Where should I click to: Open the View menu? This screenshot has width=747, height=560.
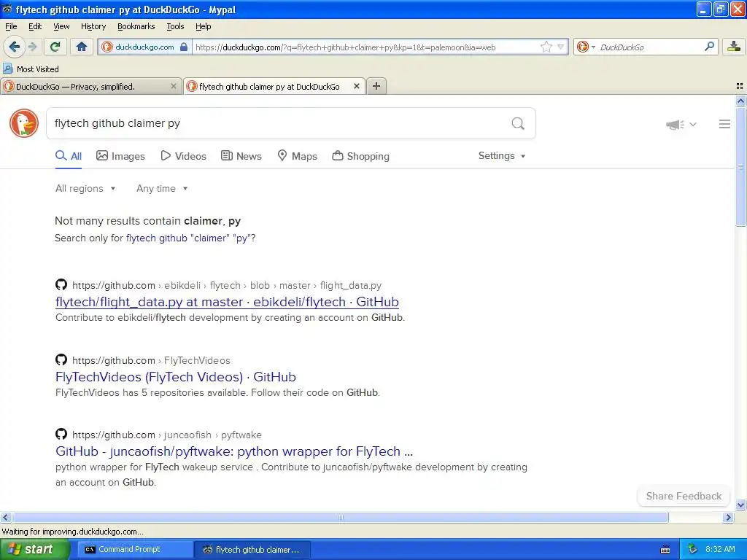tap(61, 26)
